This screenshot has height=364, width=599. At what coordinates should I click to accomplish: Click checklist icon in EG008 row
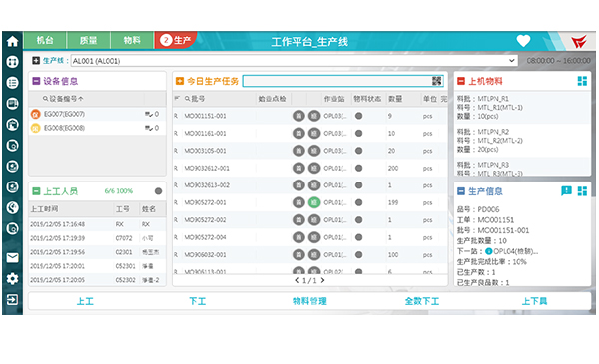[x=149, y=128]
